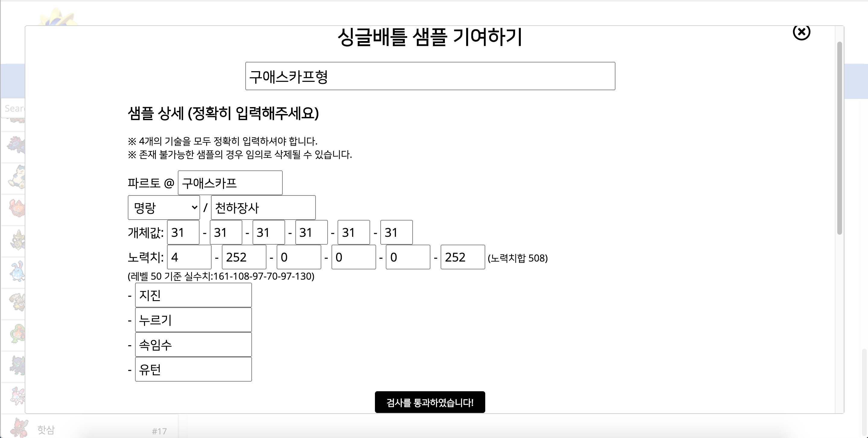Select the second move field 누르기
Image resolution: width=868 pixels, height=438 pixels.
pyautogui.click(x=193, y=320)
